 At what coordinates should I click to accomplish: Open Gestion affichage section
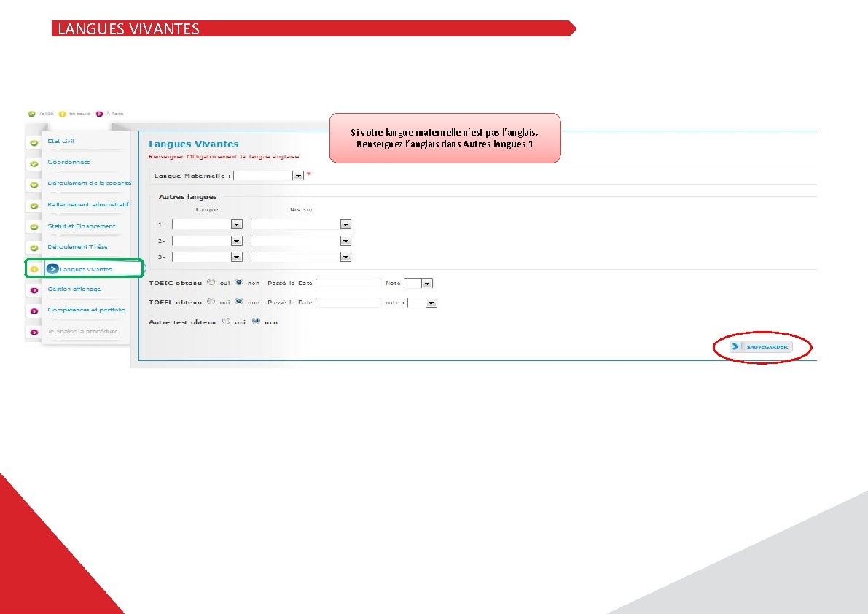point(74,289)
